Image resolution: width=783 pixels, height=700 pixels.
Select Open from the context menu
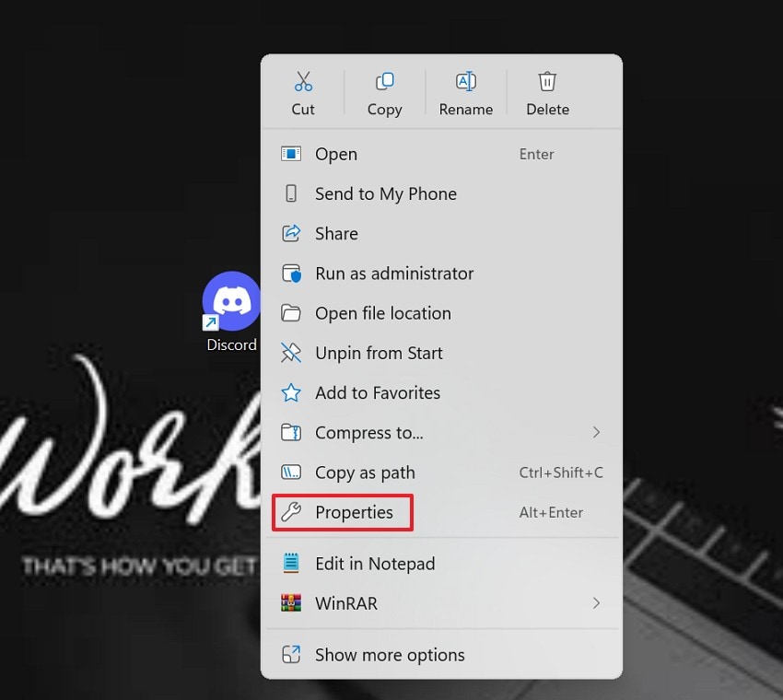(x=336, y=154)
